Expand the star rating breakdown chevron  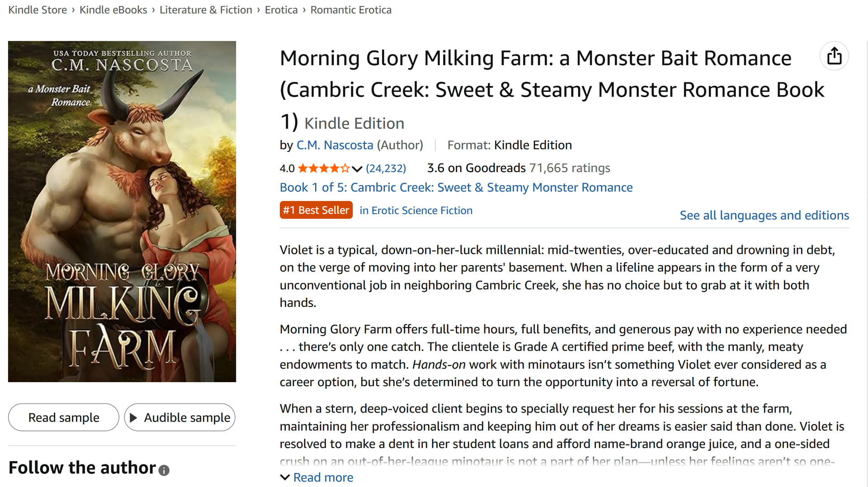(357, 169)
